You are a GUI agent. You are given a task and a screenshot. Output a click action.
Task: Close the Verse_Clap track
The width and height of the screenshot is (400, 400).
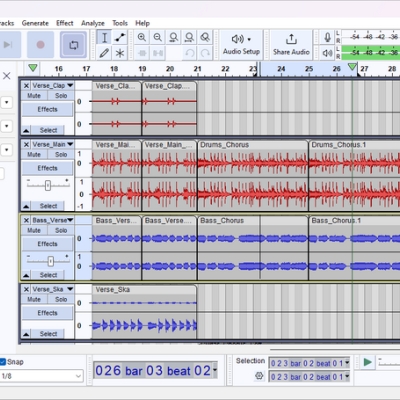[26, 86]
